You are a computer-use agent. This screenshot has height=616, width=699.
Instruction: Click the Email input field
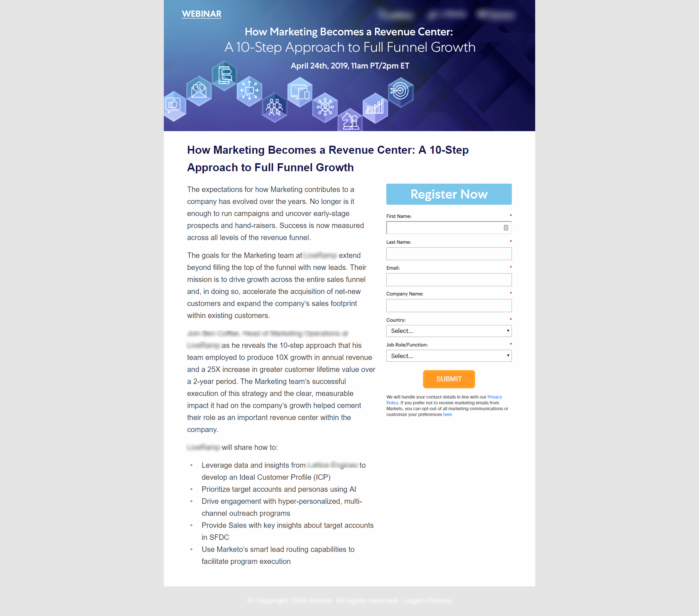[448, 279]
